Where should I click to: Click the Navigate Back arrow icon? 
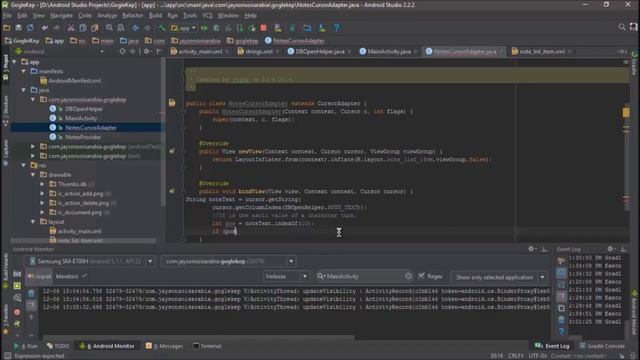pyautogui.click(x=136, y=28)
